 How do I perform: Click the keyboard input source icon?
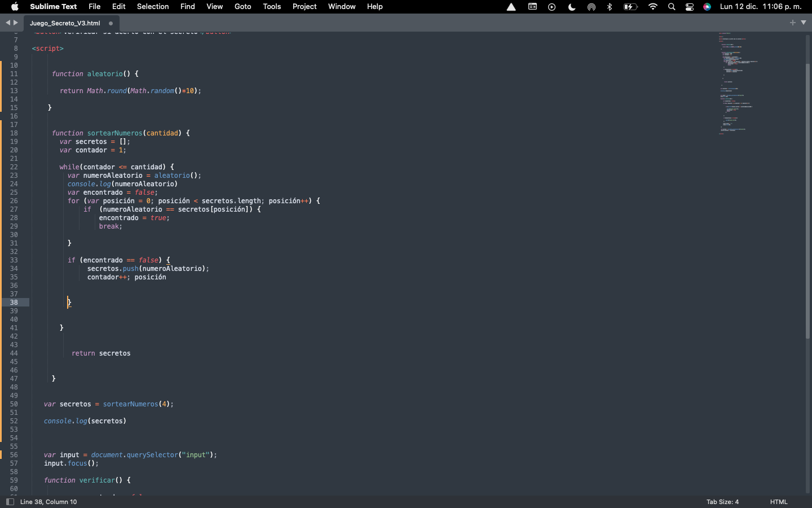coord(532,7)
